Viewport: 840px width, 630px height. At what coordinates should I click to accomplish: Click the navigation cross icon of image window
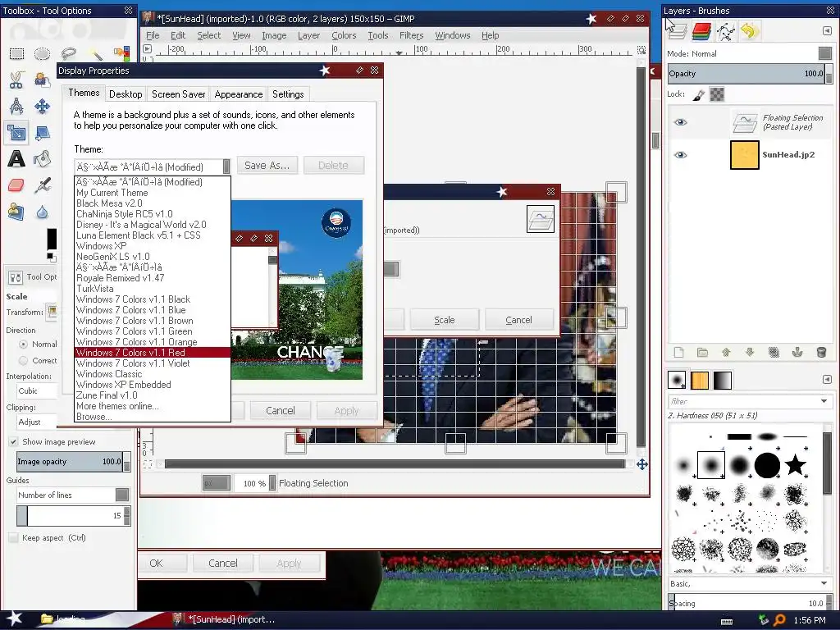pyautogui.click(x=641, y=464)
